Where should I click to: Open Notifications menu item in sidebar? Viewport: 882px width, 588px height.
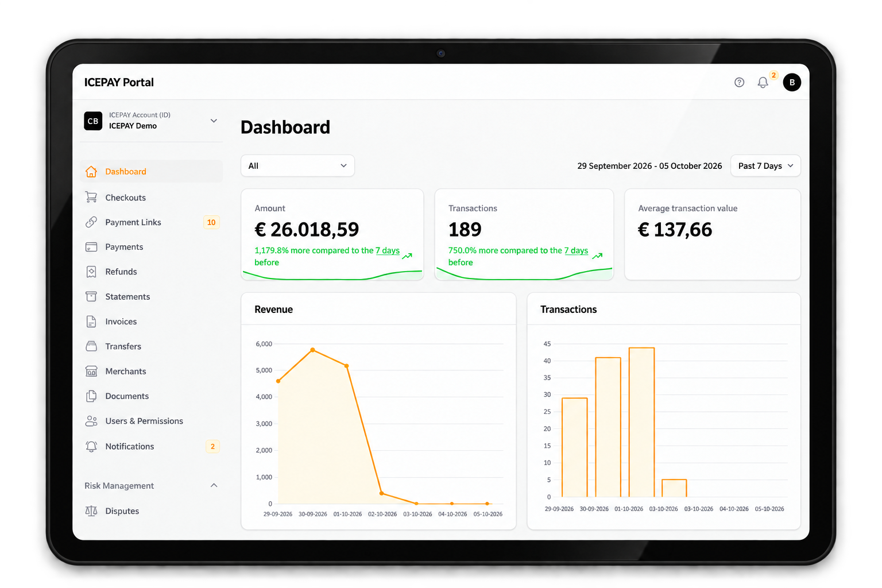click(152, 446)
